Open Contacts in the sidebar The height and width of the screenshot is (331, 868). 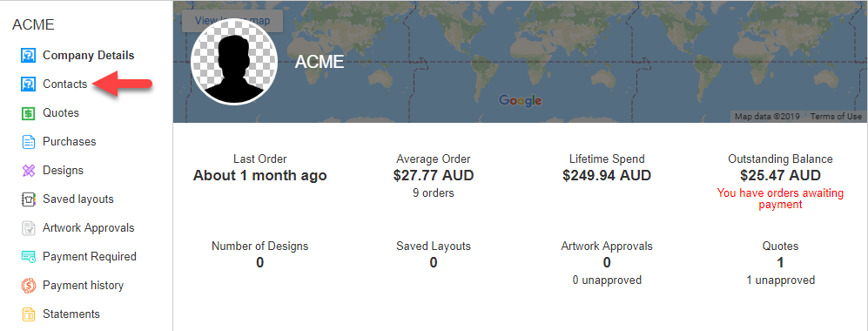click(x=64, y=84)
